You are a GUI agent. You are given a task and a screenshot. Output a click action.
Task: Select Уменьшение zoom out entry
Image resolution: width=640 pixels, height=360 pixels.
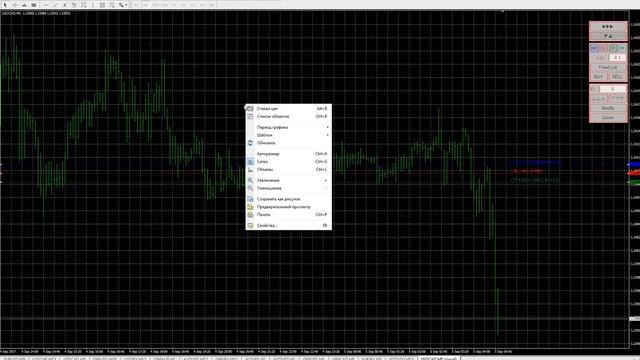(x=289, y=188)
